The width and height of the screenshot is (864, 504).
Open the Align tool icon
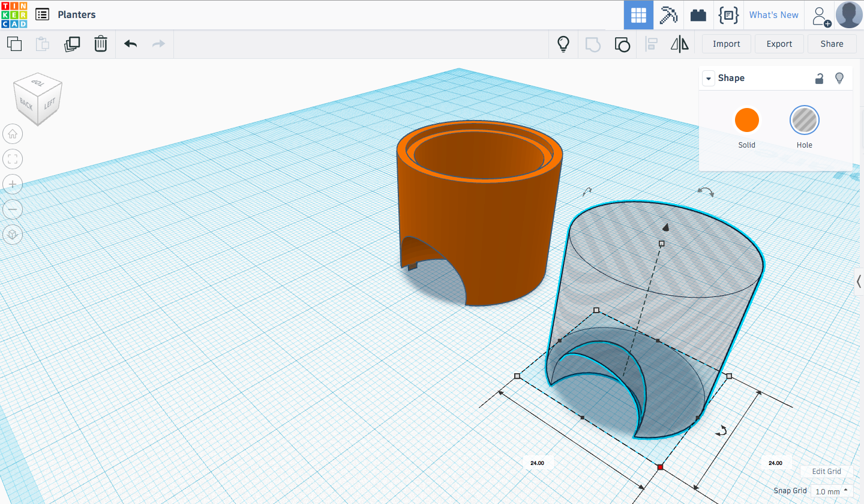651,44
